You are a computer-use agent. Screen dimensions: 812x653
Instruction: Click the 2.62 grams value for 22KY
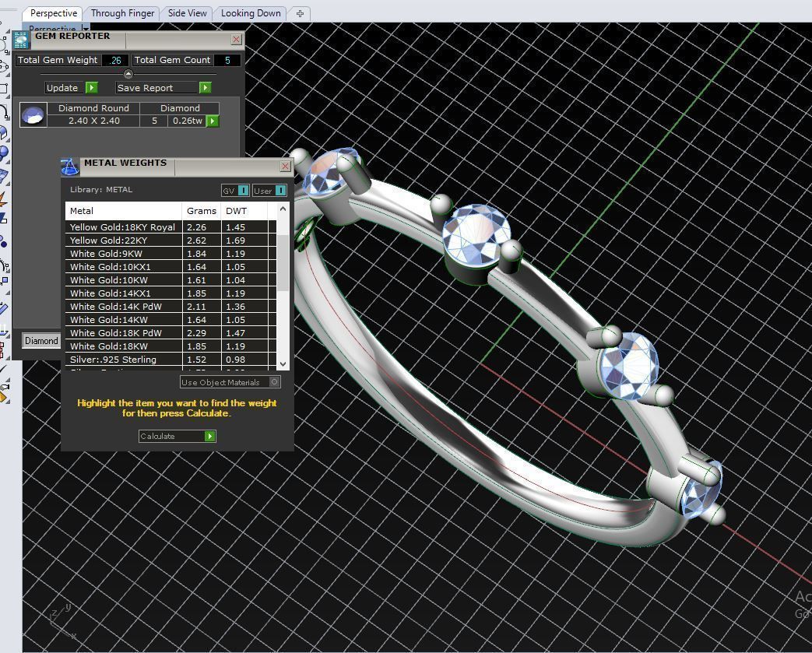point(197,240)
